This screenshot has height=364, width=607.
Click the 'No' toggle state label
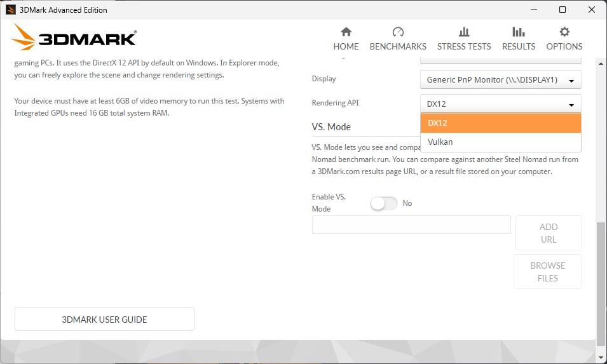[407, 203]
